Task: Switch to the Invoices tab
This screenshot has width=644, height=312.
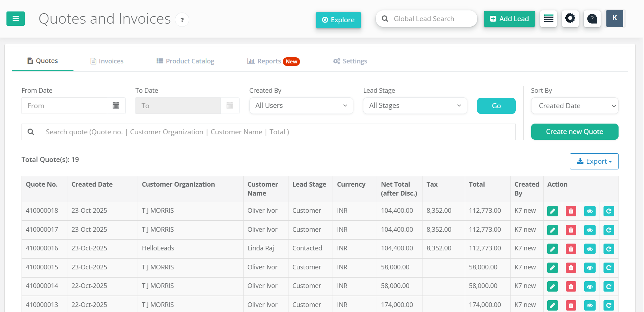Action: pyautogui.click(x=107, y=61)
